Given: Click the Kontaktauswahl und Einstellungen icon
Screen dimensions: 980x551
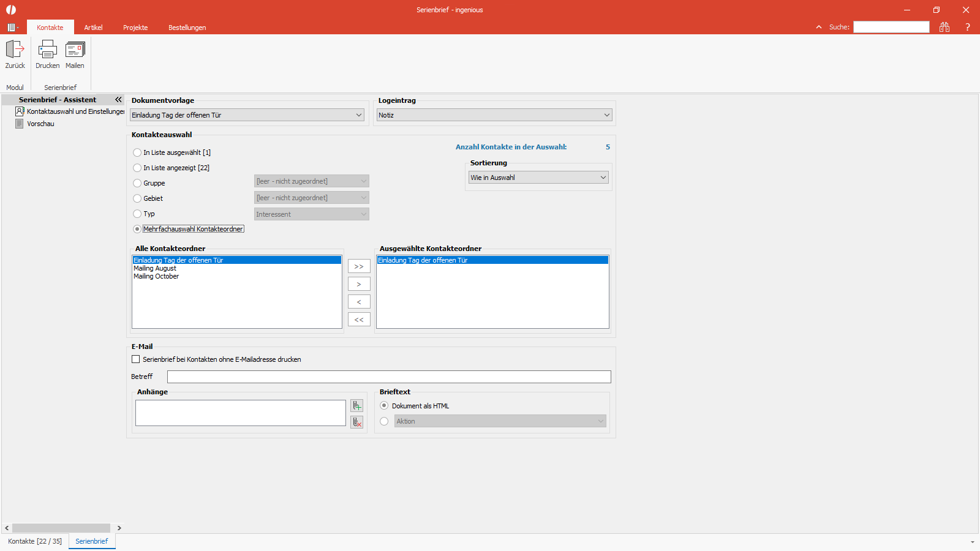Looking at the screenshot, I should (20, 111).
